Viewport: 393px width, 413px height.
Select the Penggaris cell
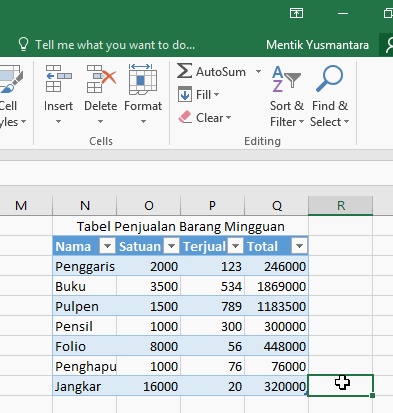tap(84, 266)
